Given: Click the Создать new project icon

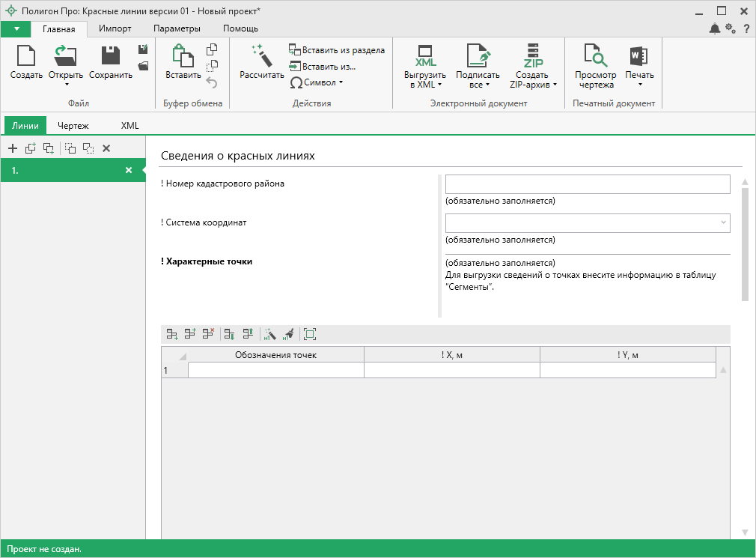Looking at the screenshot, I should (x=26, y=57).
